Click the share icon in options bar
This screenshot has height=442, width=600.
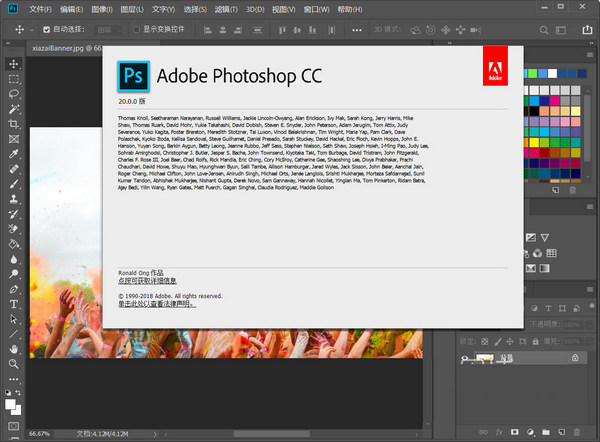[x=586, y=32]
